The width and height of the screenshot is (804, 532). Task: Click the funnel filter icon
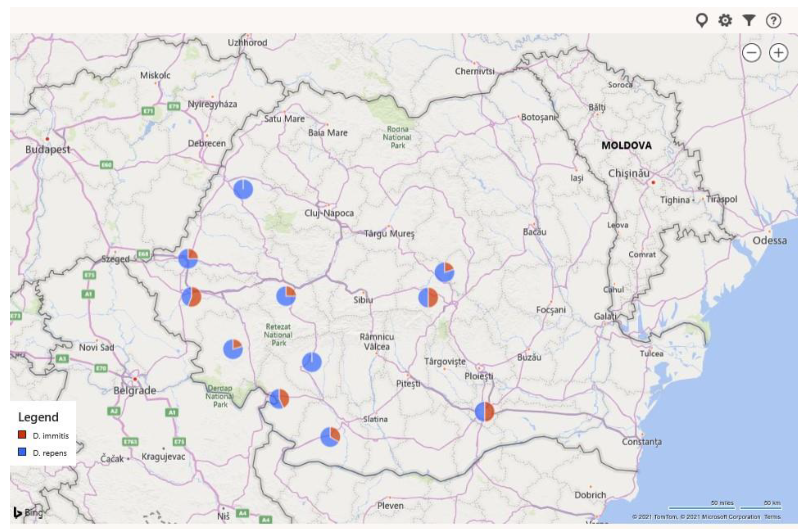[749, 20]
